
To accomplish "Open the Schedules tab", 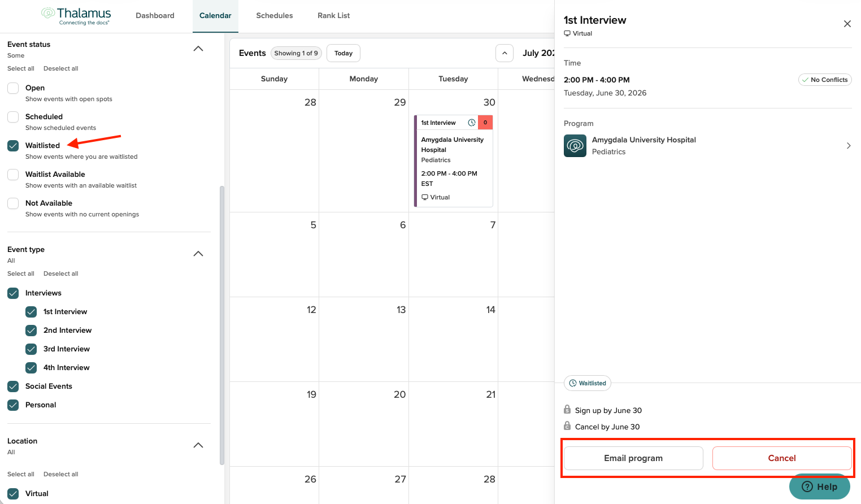I will click(x=275, y=16).
